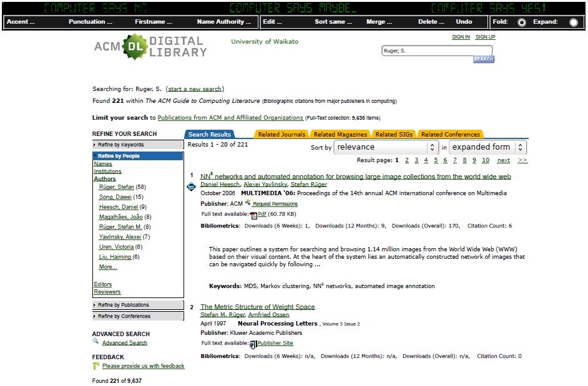
Task: Click the Editors link in the sidebar
Action: [103, 284]
